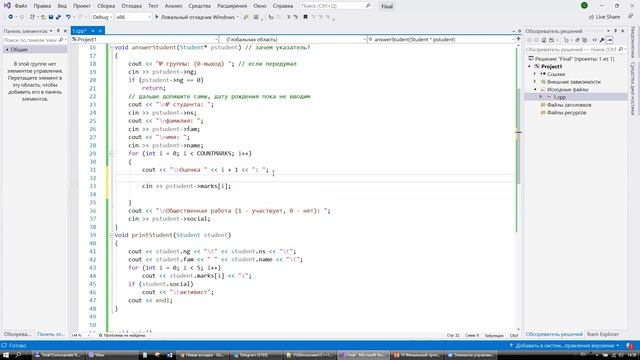The image size is (640, 360).
Task: Collapse the Project1 tree node
Action: (530, 67)
